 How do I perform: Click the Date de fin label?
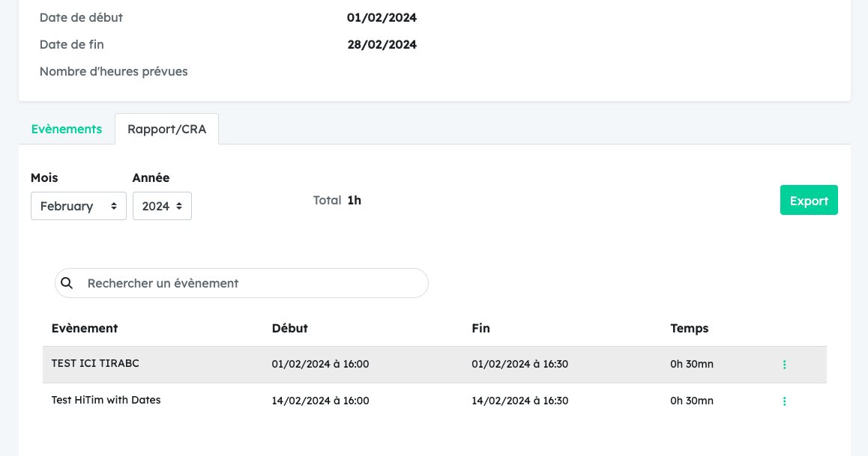tap(71, 45)
